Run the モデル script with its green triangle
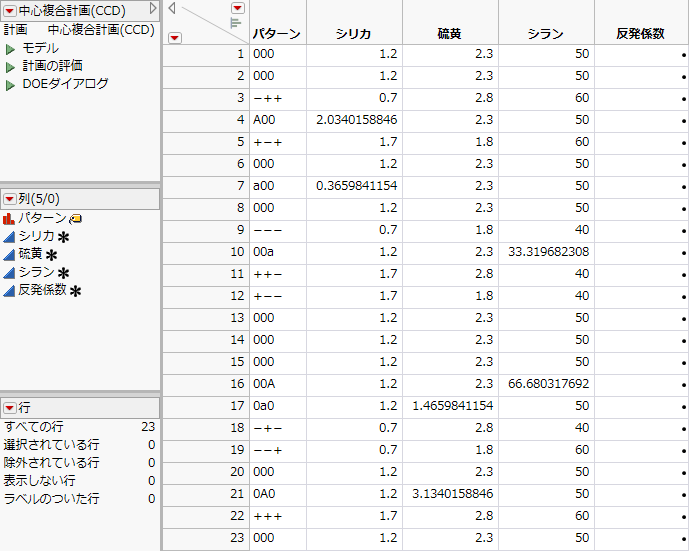Image resolution: width=689 pixels, height=551 pixels. coord(10,48)
